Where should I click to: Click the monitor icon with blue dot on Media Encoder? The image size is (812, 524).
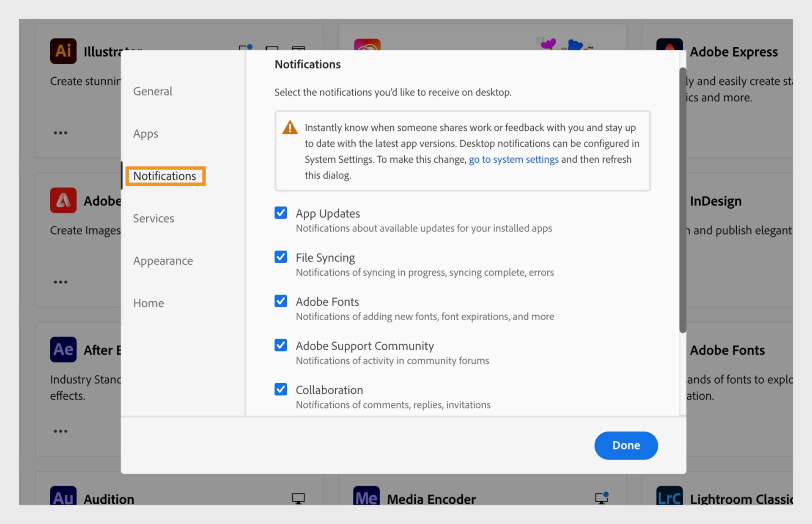601,498
